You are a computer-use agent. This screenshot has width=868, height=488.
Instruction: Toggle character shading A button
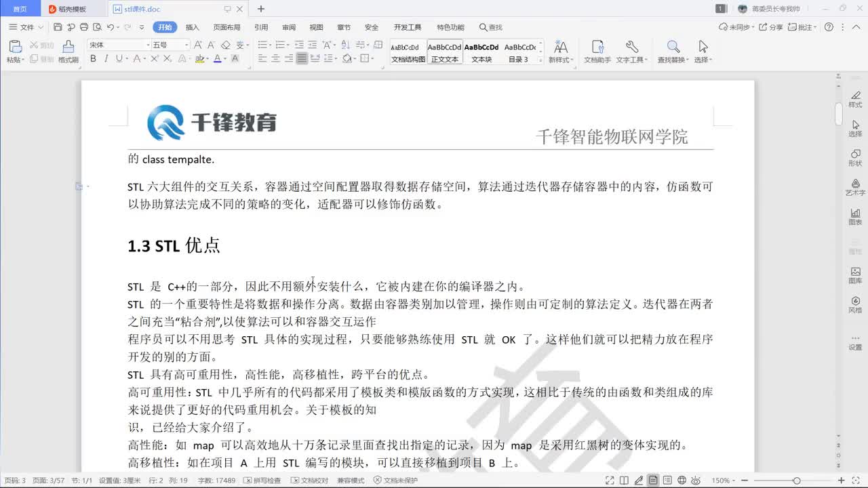[x=235, y=59]
